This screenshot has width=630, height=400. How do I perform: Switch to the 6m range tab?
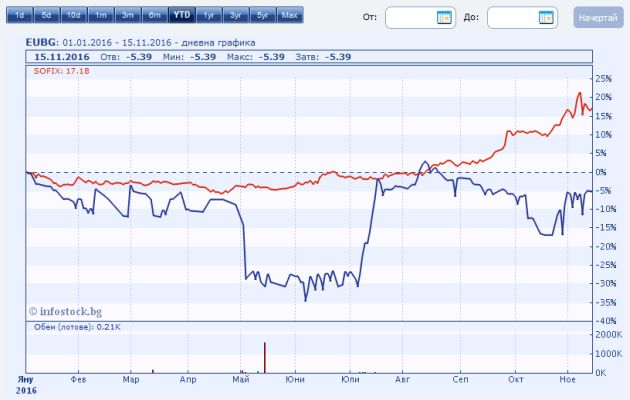[x=155, y=15]
